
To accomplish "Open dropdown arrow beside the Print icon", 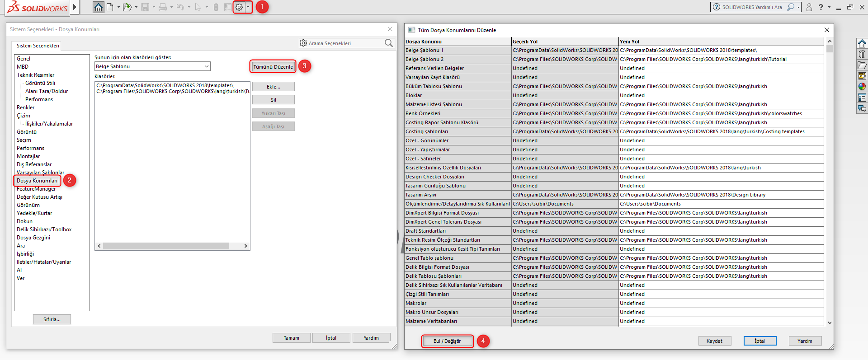I will (x=171, y=7).
